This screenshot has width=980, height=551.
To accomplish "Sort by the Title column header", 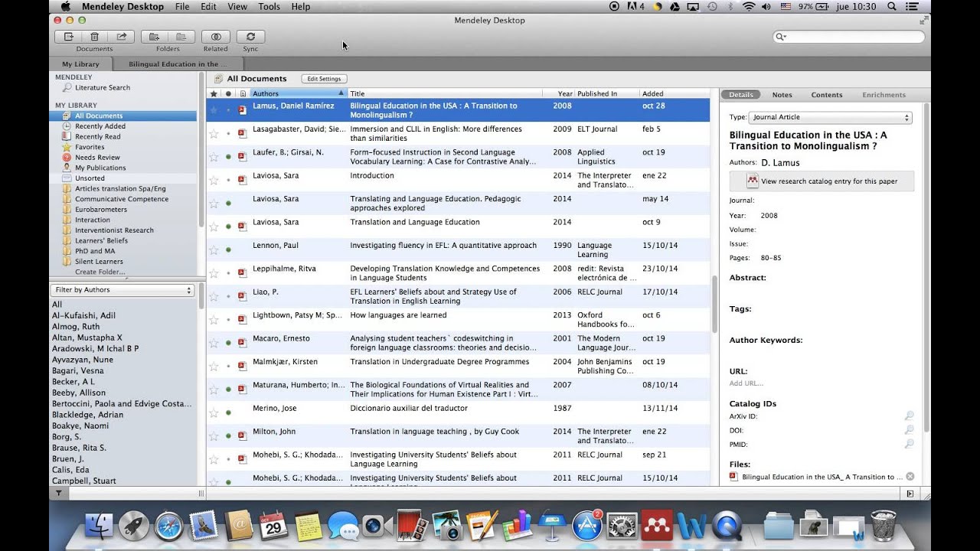I will 444,93.
